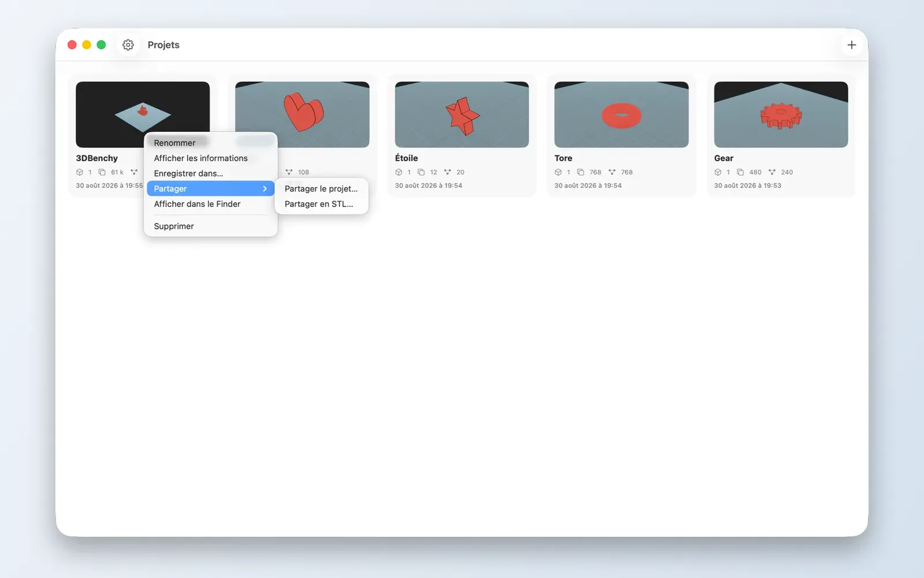This screenshot has width=924, height=578.
Task: Click the faces icon in the Tore card
Action: point(580,172)
